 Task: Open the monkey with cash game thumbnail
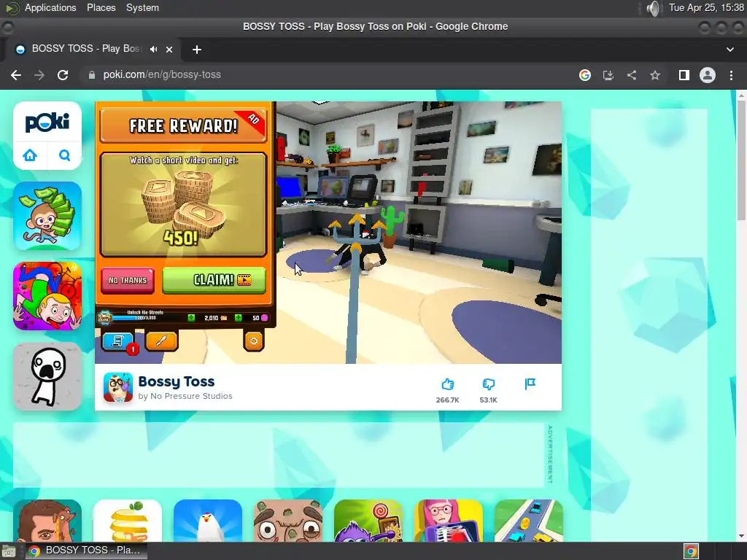(47, 216)
